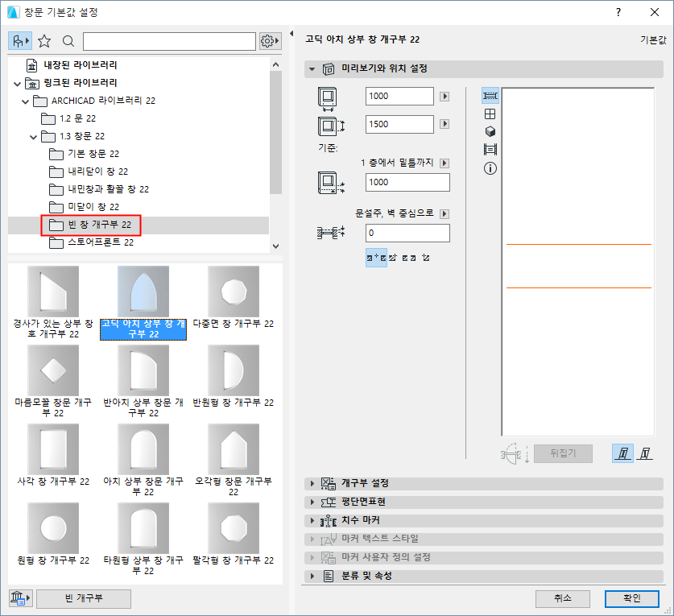This screenshot has width=674, height=616.
Task: Choose 경사가 있는 상부 창호 개구부 thumbnail
Action: tap(53, 291)
